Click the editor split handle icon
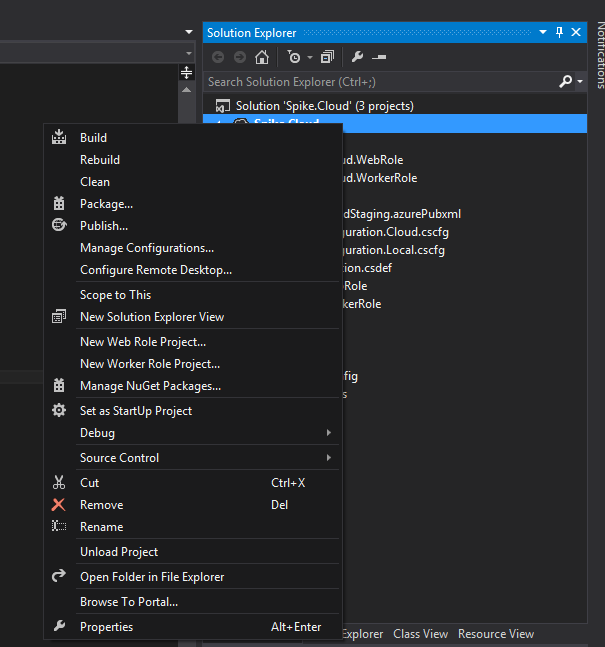Image resolution: width=605 pixels, height=647 pixels. coord(187,73)
